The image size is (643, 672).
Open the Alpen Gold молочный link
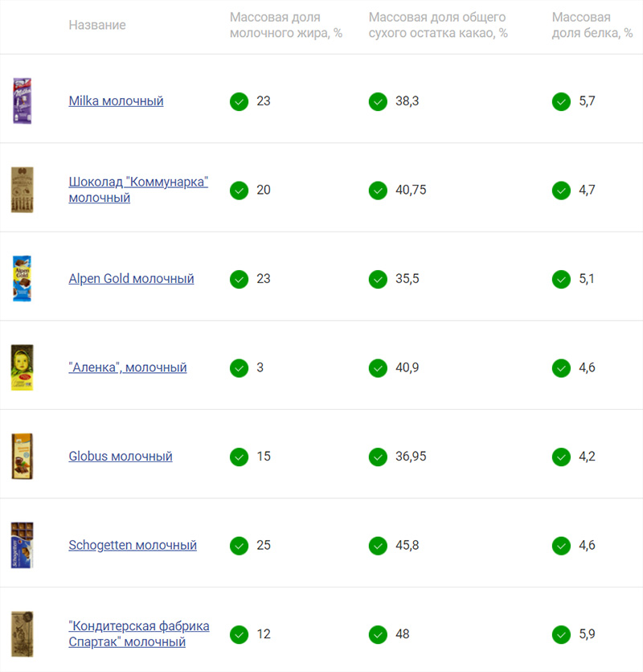[x=131, y=279]
